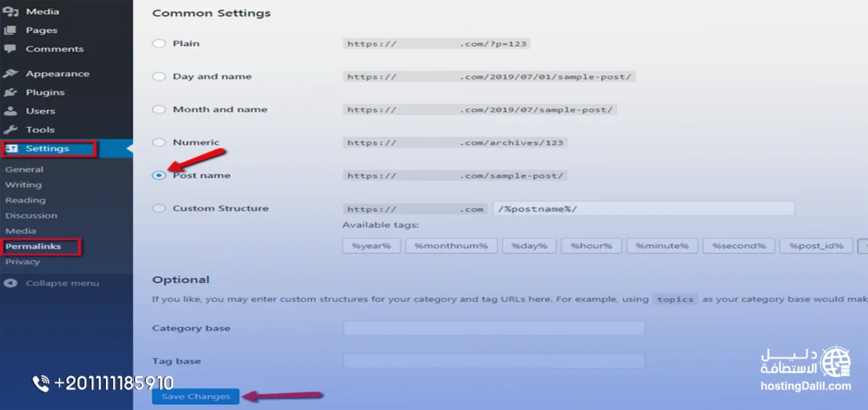Click the Common Settings heading
The width and height of the screenshot is (868, 410).
(x=211, y=13)
